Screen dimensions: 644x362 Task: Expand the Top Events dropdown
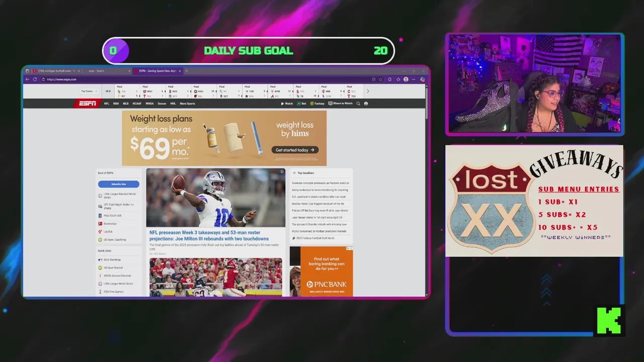coord(88,91)
